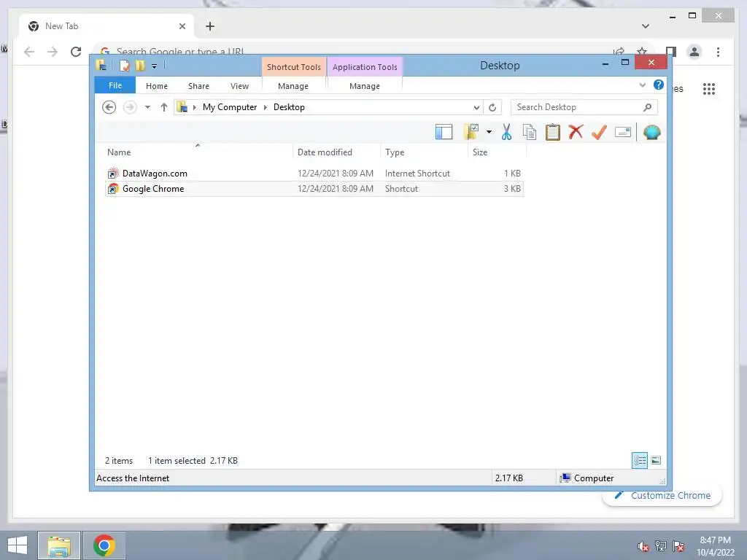Screen dimensions: 747x560
Task: Click the Search Desktop input field
Action: click(584, 107)
